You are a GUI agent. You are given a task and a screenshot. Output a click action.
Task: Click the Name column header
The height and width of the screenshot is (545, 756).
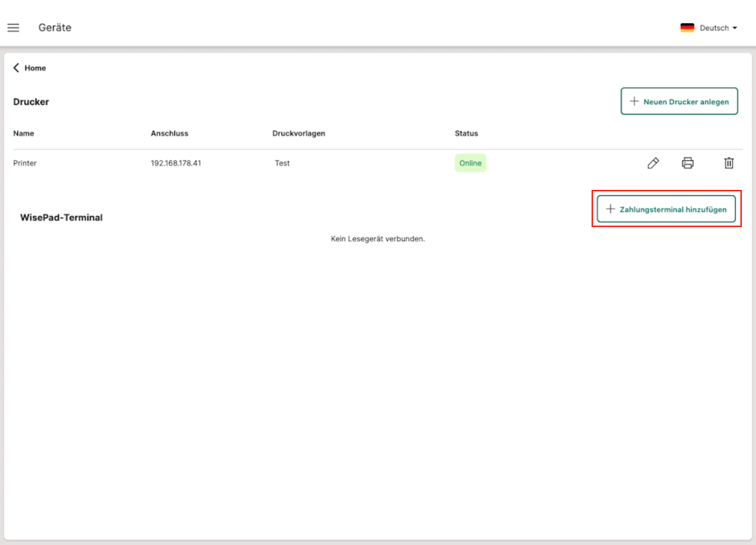(x=24, y=133)
